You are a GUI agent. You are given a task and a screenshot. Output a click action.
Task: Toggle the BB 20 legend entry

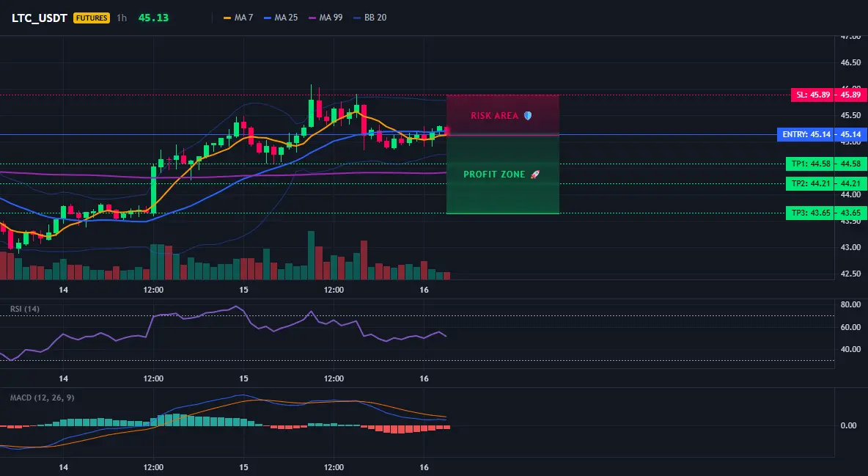369,18
